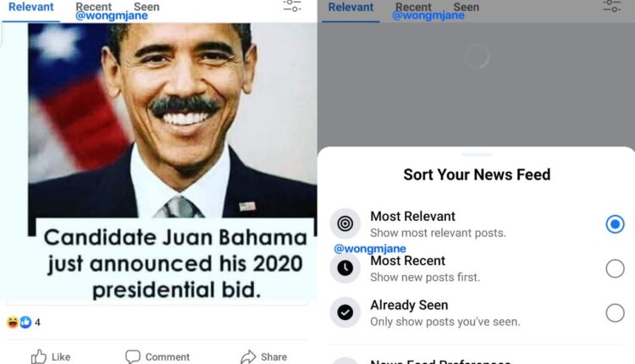Click the Comment speech bubble icon

tap(133, 356)
